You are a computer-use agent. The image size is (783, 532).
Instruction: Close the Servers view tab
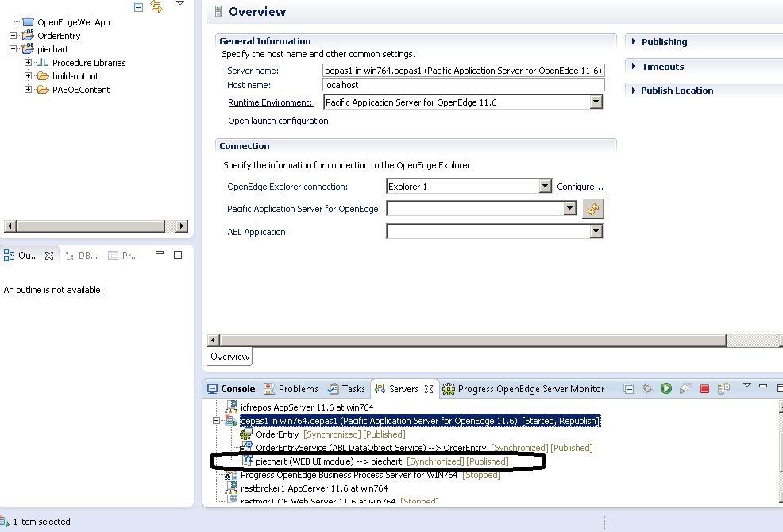coord(429,388)
